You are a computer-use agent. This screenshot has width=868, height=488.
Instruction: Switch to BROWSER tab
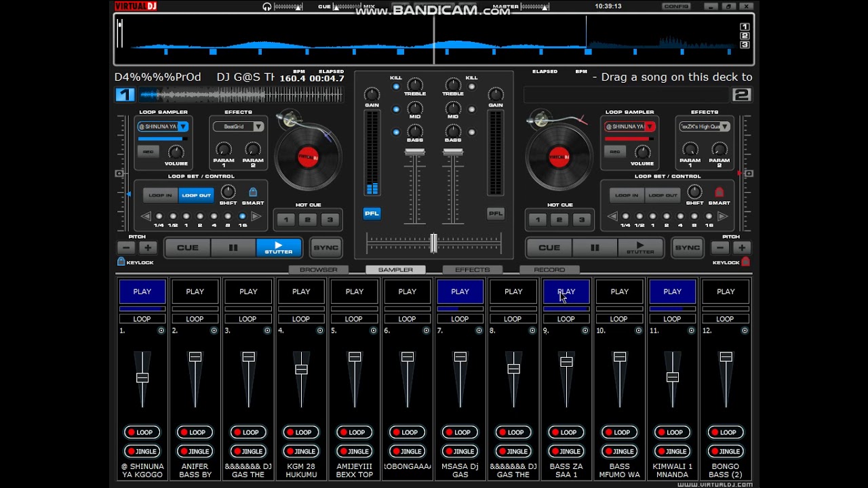tap(319, 270)
